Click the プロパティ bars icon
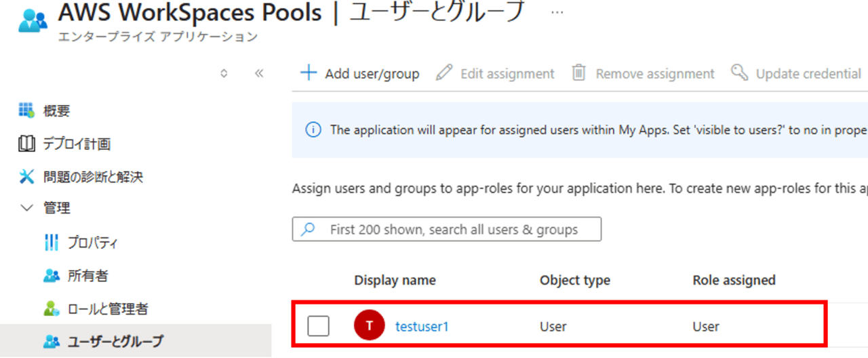The width and height of the screenshot is (868, 358). click(x=52, y=242)
